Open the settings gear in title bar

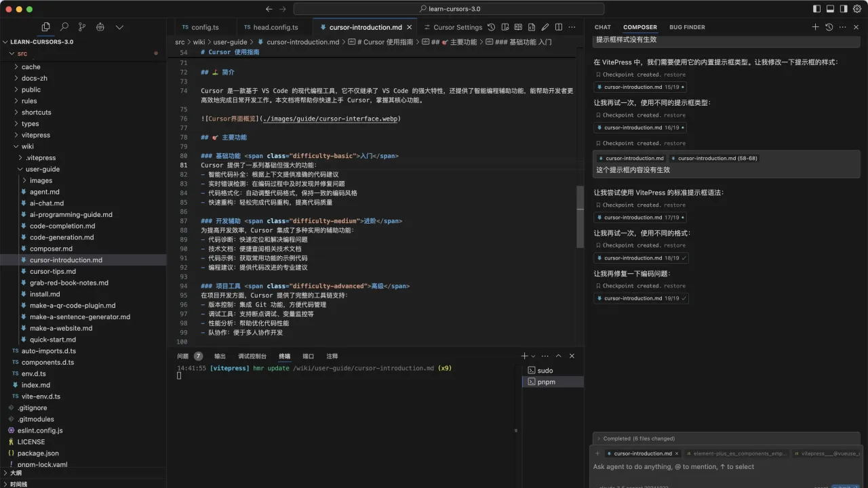[857, 9]
